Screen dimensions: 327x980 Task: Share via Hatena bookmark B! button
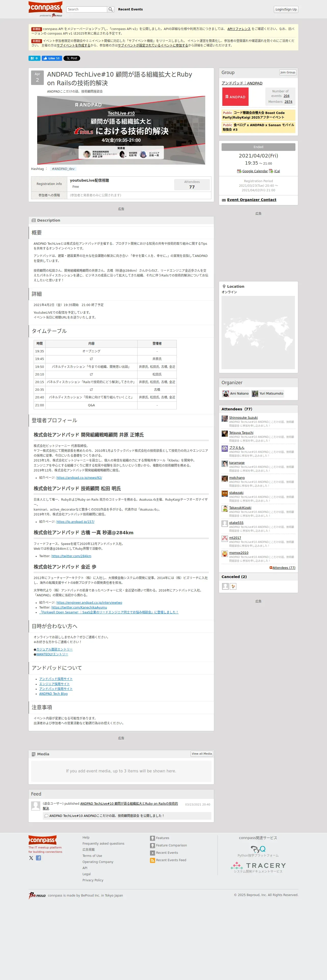pos(34,58)
